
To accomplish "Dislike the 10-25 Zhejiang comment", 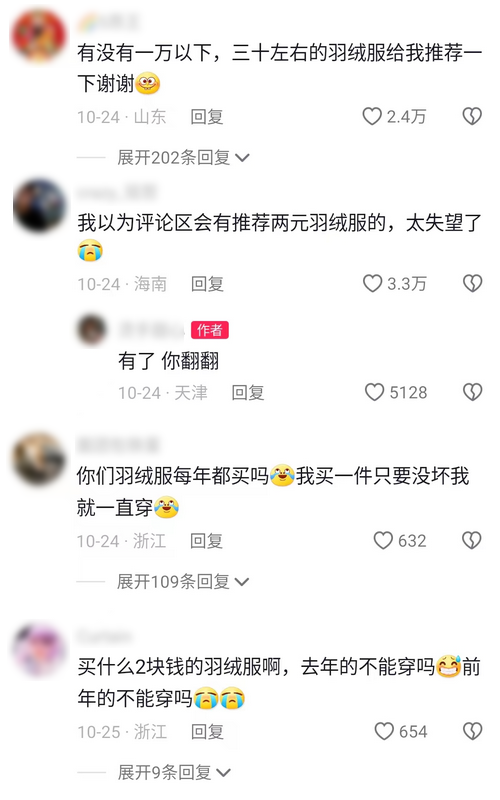I will [x=472, y=731].
